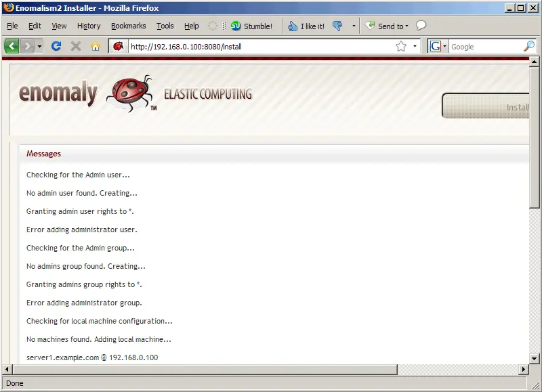Click the line "No admin user found. Creating..."
542x392 pixels.
82,193
